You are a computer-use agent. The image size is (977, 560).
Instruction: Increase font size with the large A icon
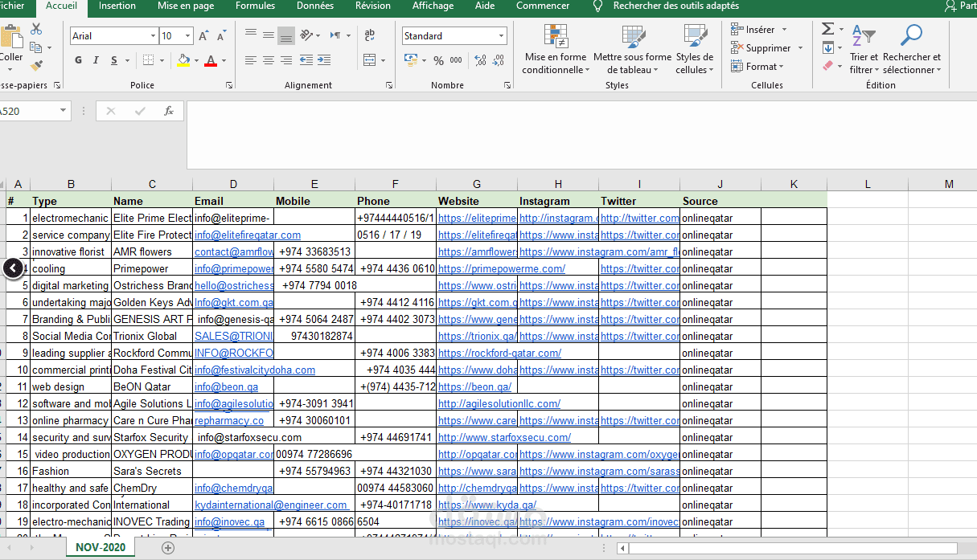(x=203, y=36)
